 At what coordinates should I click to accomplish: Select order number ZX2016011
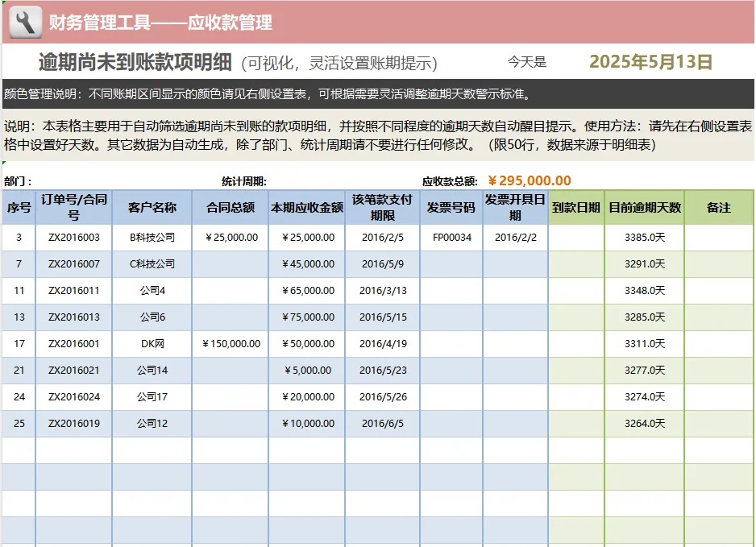[x=74, y=291]
